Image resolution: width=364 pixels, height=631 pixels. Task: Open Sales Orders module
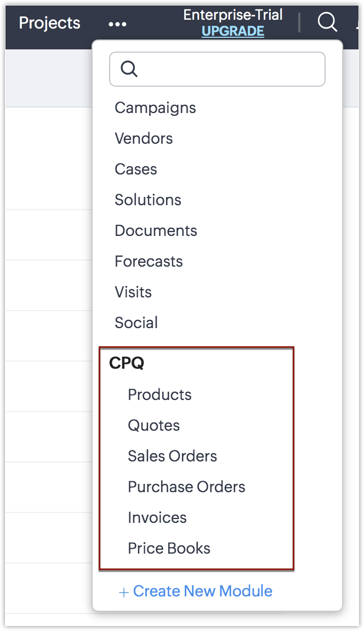point(172,456)
